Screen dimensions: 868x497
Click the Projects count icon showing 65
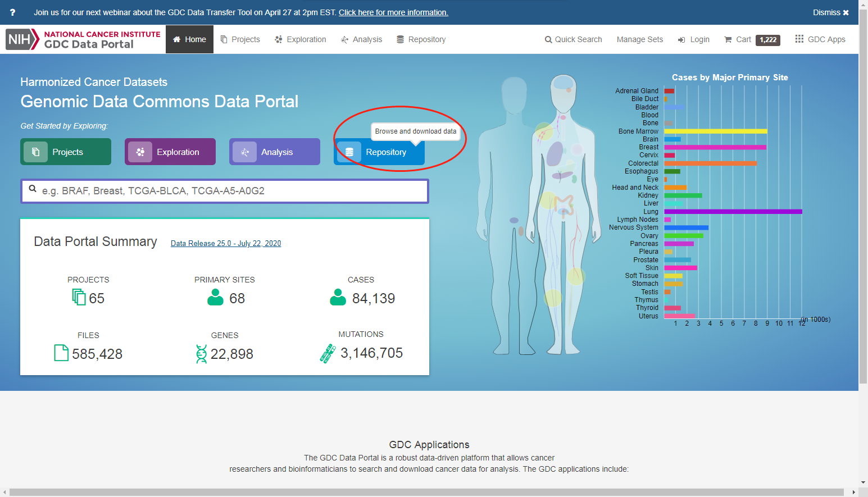79,297
